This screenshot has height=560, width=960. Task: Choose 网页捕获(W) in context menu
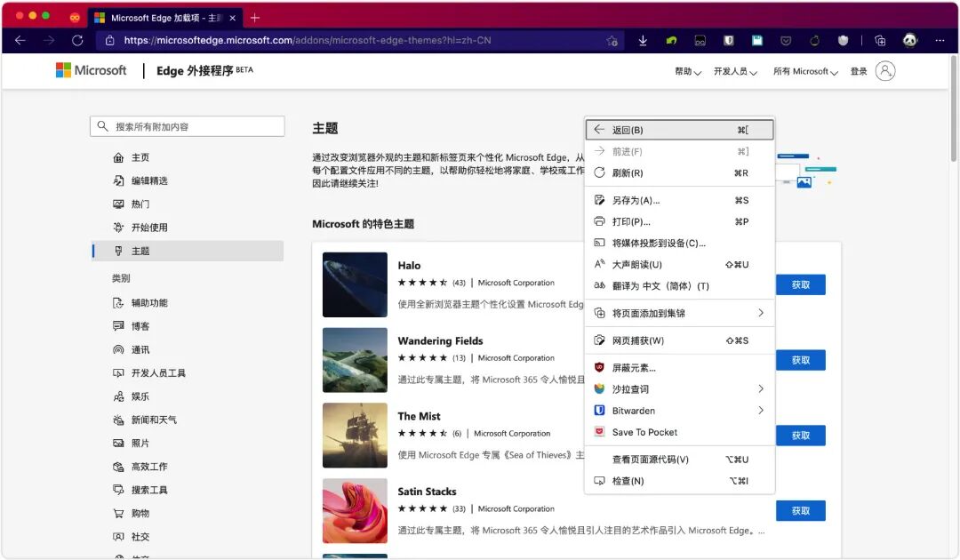(680, 340)
